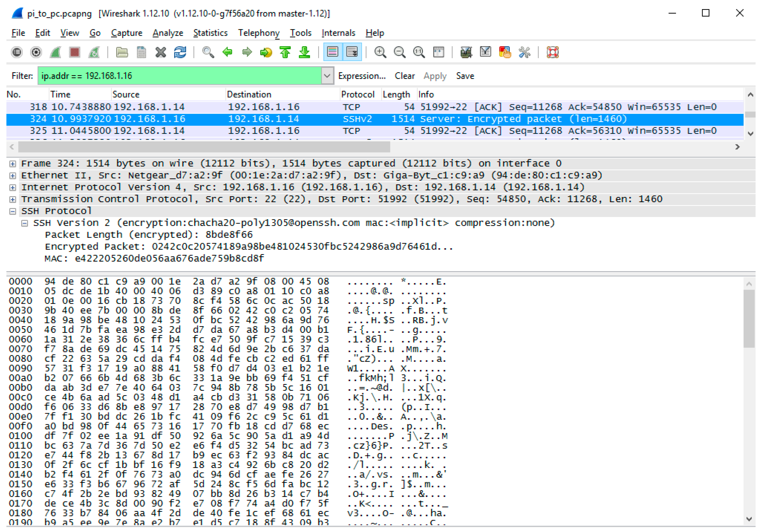Open Wireshark preferences from toolbar
This screenshot has width=761, height=532.
[524, 52]
